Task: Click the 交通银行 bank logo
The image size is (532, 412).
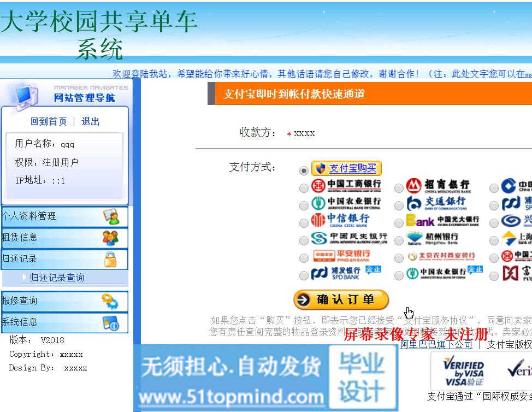Action: pos(437,203)
